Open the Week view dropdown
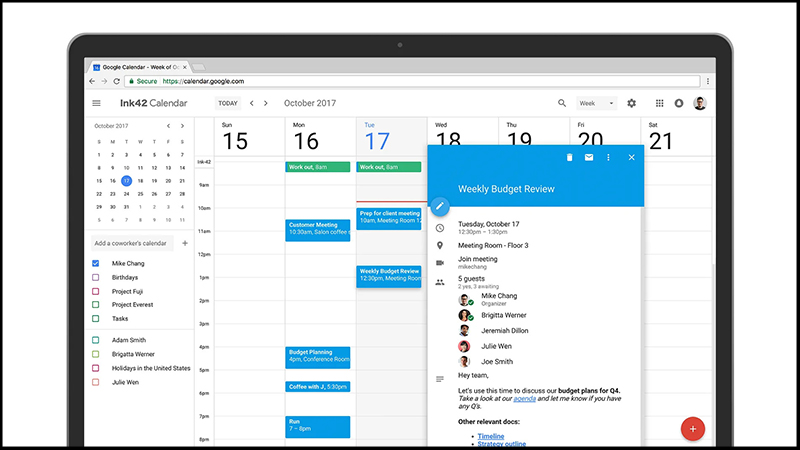 [x=596, y=103]
